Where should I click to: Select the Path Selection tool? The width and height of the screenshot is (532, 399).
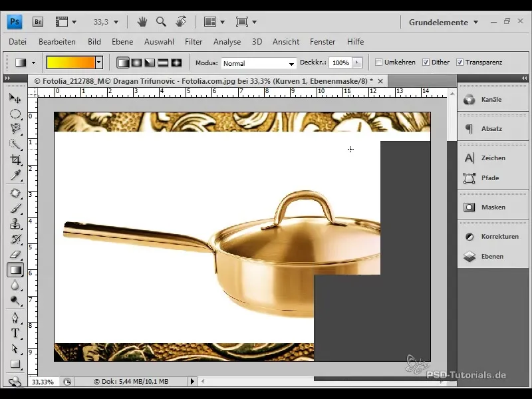click(15, 348)
